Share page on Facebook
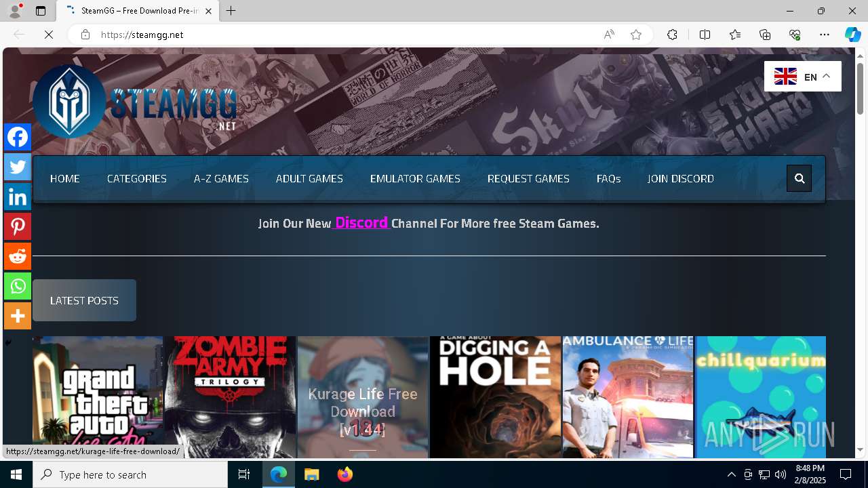 [18, 137]
